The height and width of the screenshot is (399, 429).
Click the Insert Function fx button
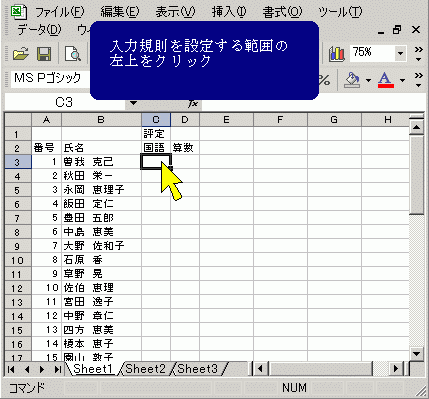coord(193,103)
